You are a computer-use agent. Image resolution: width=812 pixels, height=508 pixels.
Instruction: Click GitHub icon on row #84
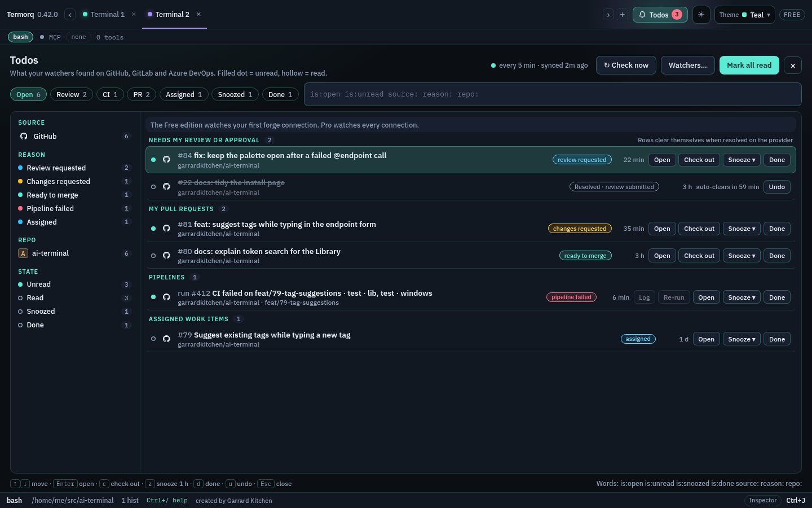166,160
